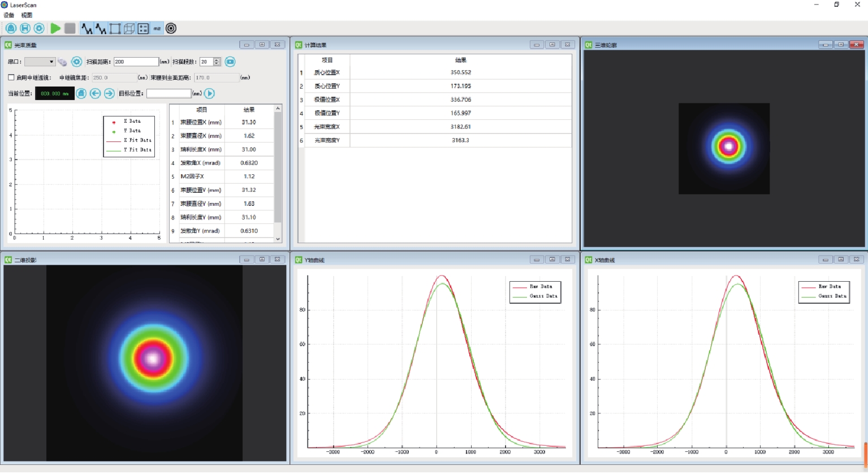Click the gear icon beside serial port

pos(76,62)
